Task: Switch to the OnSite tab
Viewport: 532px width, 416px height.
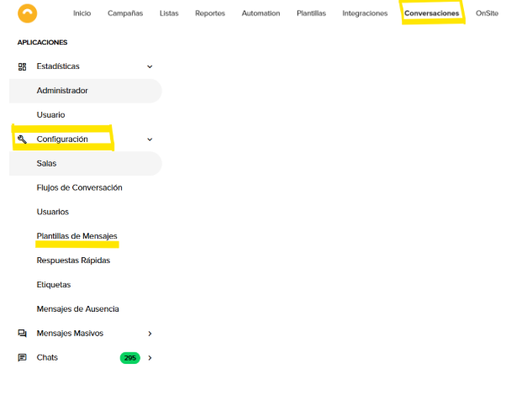Action: [487, 13]
